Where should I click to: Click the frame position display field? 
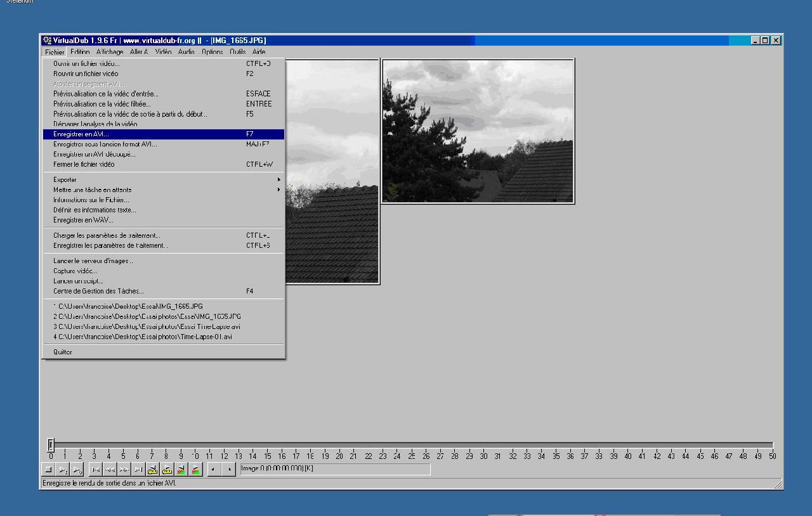pyautogui.click(x=334, y=469)
